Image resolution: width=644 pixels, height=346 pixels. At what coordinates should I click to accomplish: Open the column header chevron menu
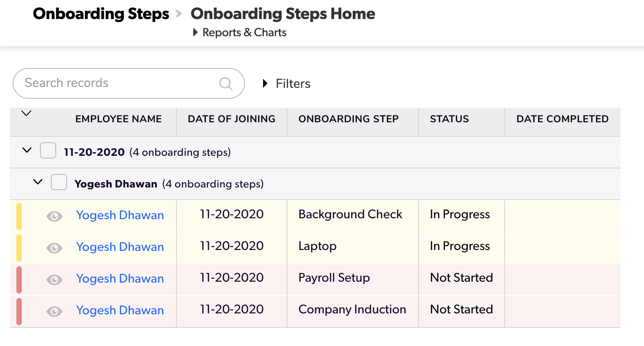coord(26,114)
